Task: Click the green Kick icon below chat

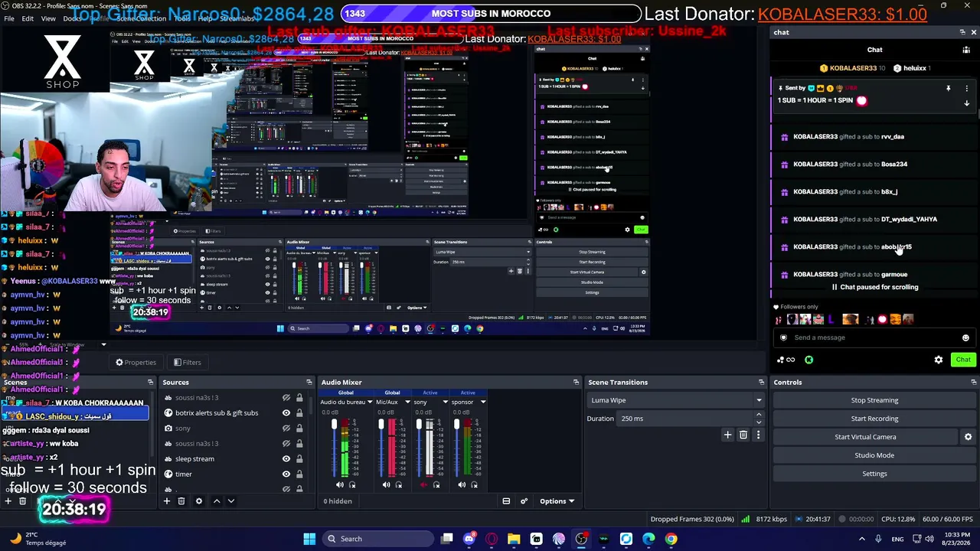Action: pyautogui.click(x=809, y=360)
